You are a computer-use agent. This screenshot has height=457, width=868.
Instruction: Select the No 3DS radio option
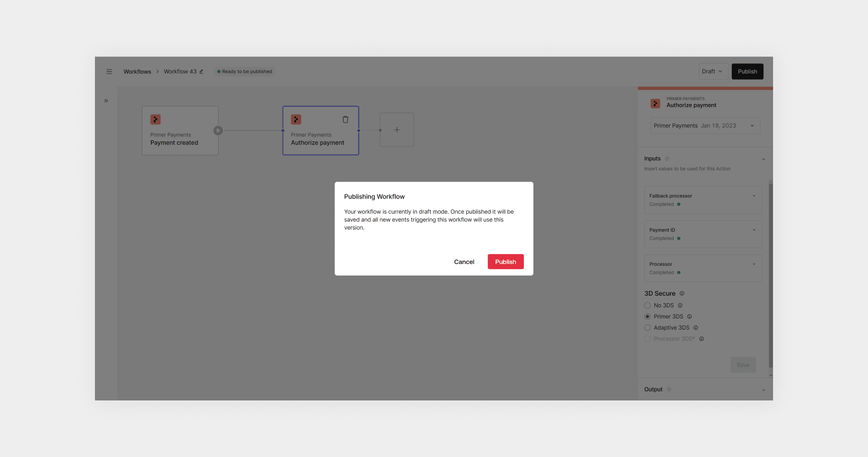coord(648,305)
